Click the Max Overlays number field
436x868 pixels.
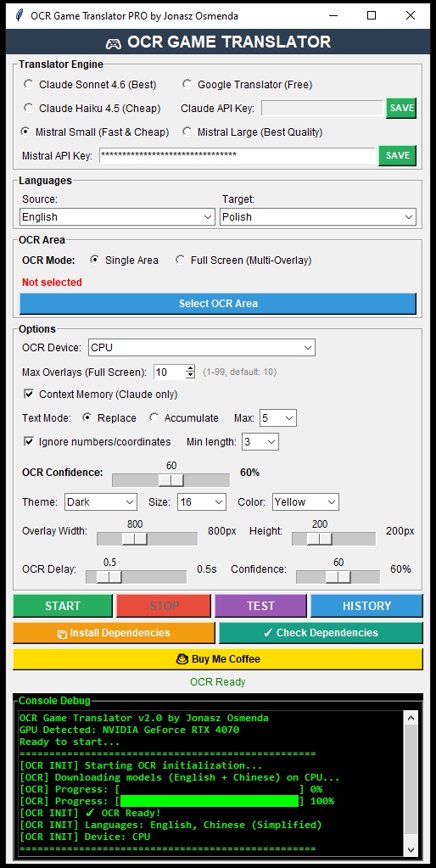pyautogui.click(x=169, y=372)
